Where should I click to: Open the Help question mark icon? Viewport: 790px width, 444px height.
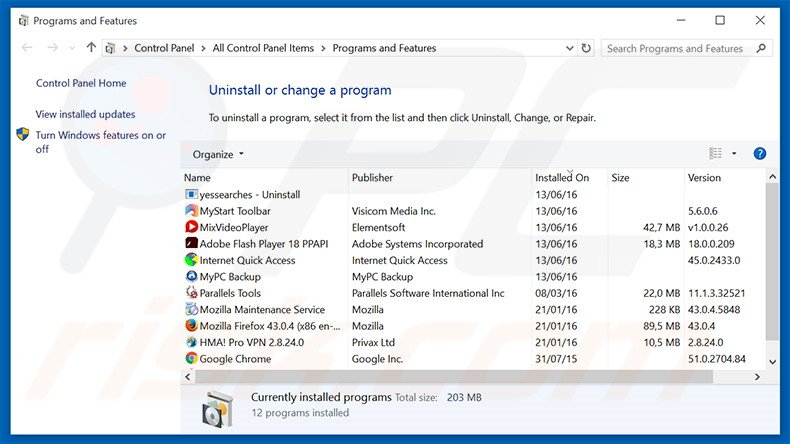coord(759,154)
